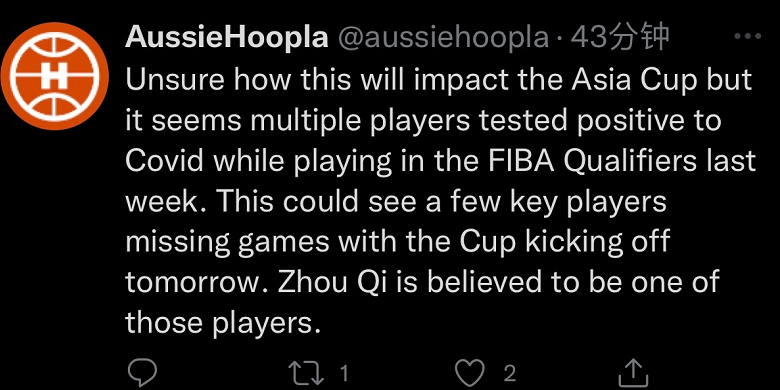Like the tweet with heart icon

[x=470, y=373]
